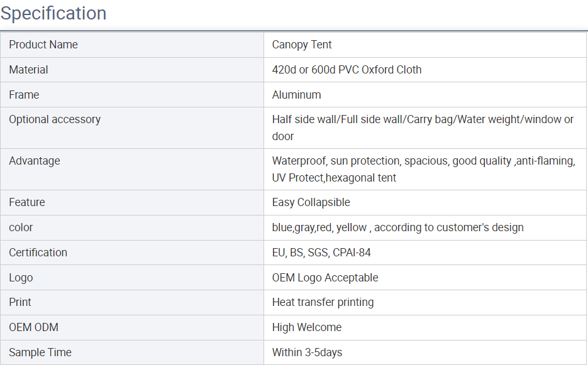This screenshot has width=588, height=365.
Task: Select the OEM Logo Acceptable text
Action: click(325, 278)
